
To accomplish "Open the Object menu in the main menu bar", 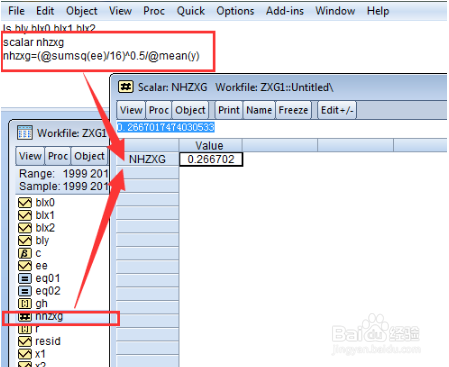I will (x=82, y=11).
